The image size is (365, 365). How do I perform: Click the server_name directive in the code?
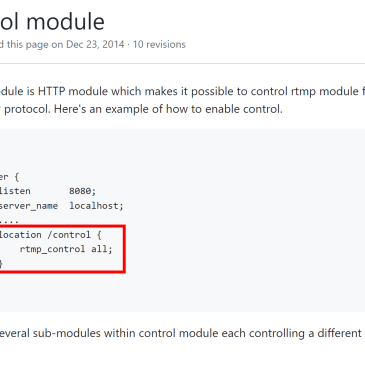point(29,206)
